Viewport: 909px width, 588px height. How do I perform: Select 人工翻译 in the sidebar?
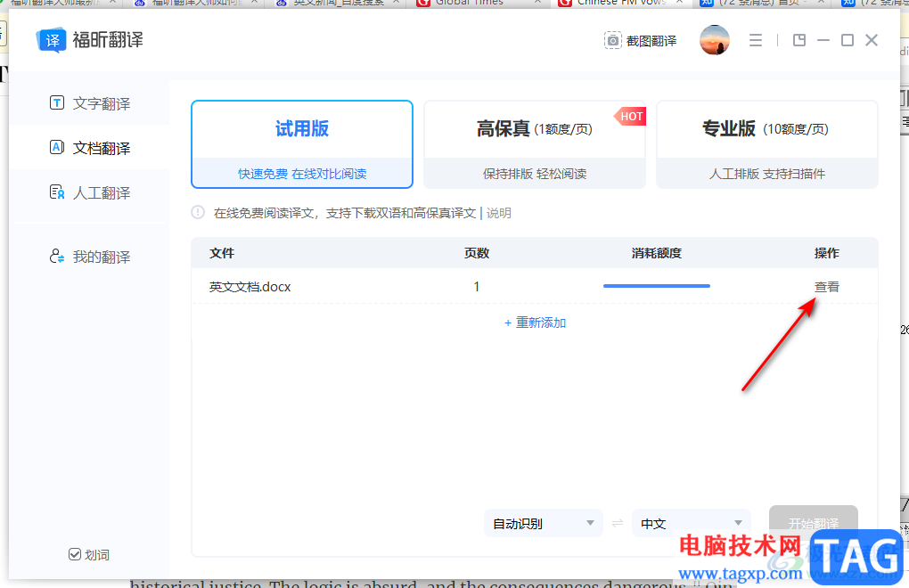(90, 192)
